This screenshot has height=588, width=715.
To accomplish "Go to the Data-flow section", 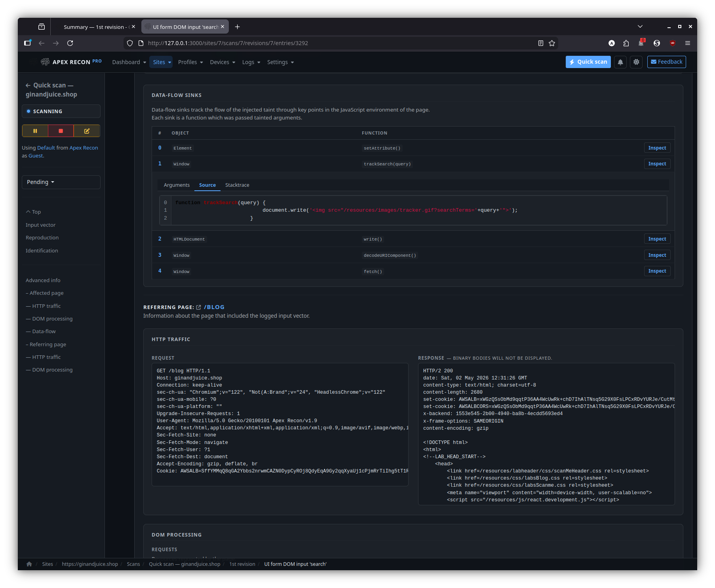I will (41, 332).
